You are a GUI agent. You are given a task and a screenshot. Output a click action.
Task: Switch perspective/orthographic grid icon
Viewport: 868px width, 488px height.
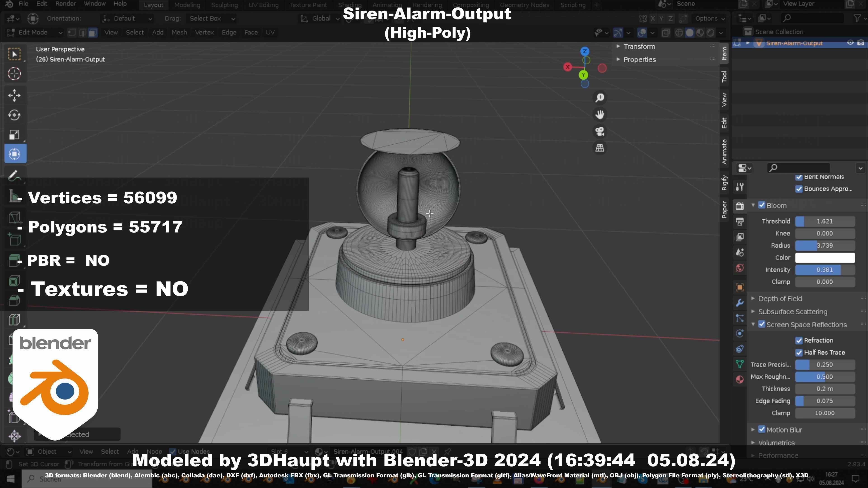(599, 148)
